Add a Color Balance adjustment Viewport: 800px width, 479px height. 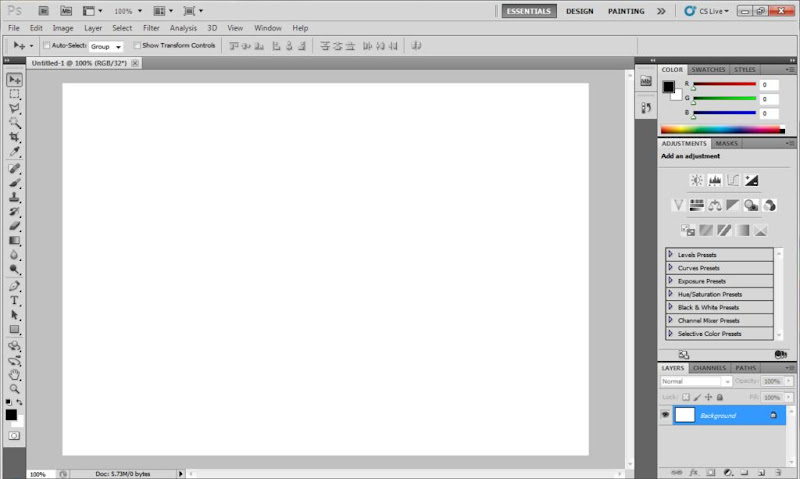tap(715, 205)
